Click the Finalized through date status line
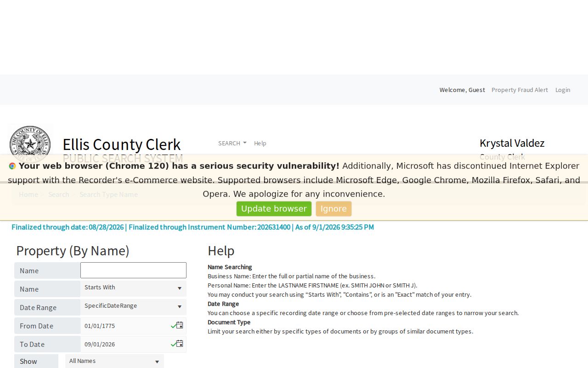Image resolution: width=588 pixels, height=368 pixels. [x=192, y=227]
